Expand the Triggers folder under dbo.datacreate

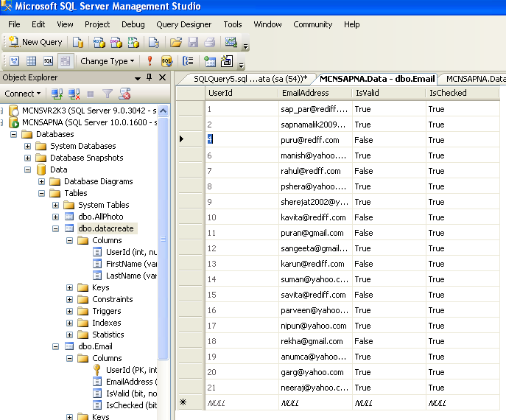(69, 311)
